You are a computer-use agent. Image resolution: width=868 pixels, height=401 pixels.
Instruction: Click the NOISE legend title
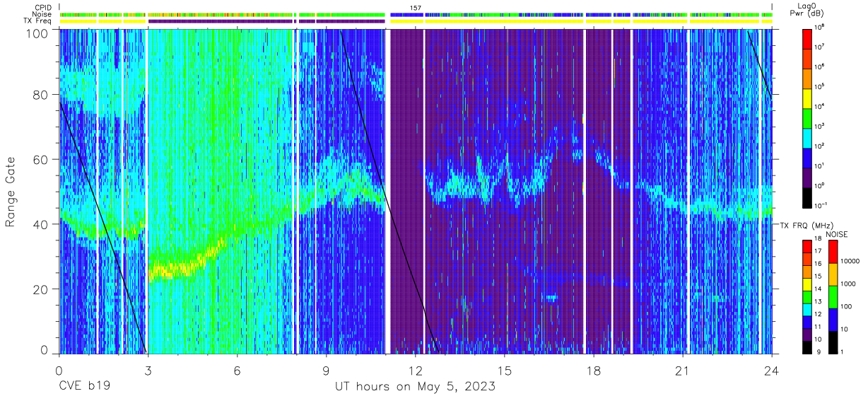click(837, 233)
